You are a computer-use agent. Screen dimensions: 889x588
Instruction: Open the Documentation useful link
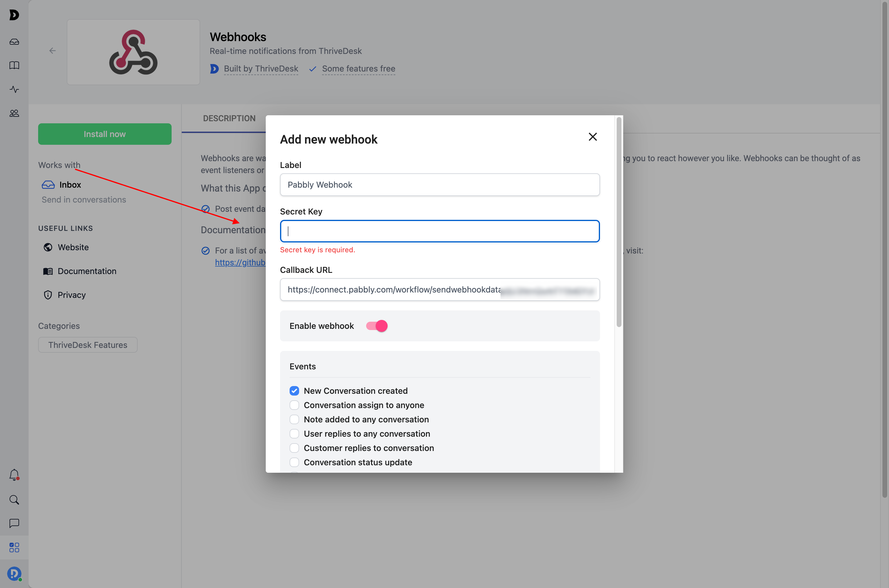coord(87,271)
